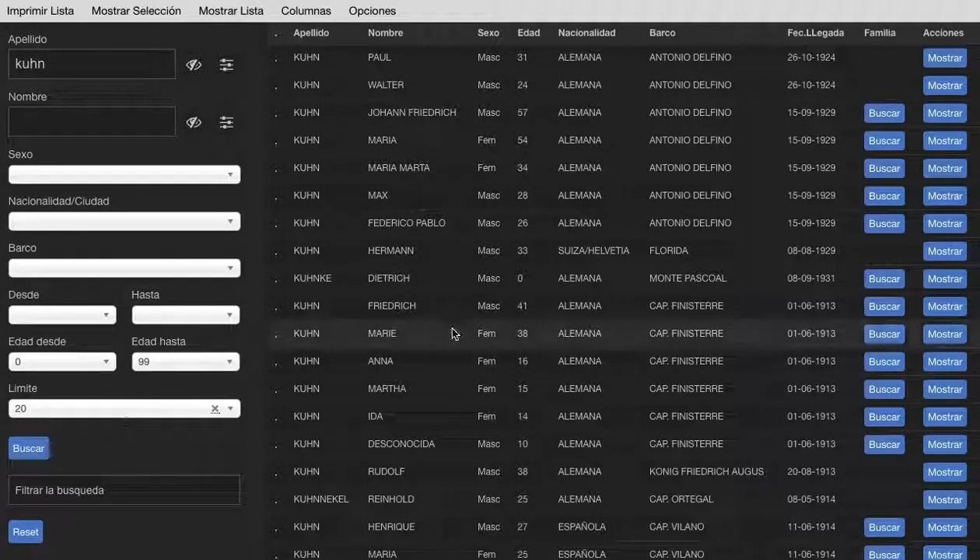Click Mostrar for KUHNNEKEL REINHOLD

point(945,500)
